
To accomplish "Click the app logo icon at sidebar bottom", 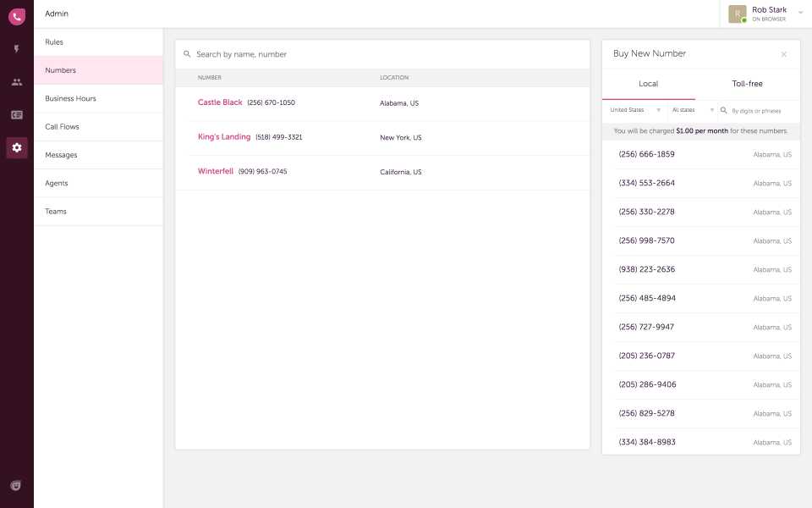I will [16, 486].
